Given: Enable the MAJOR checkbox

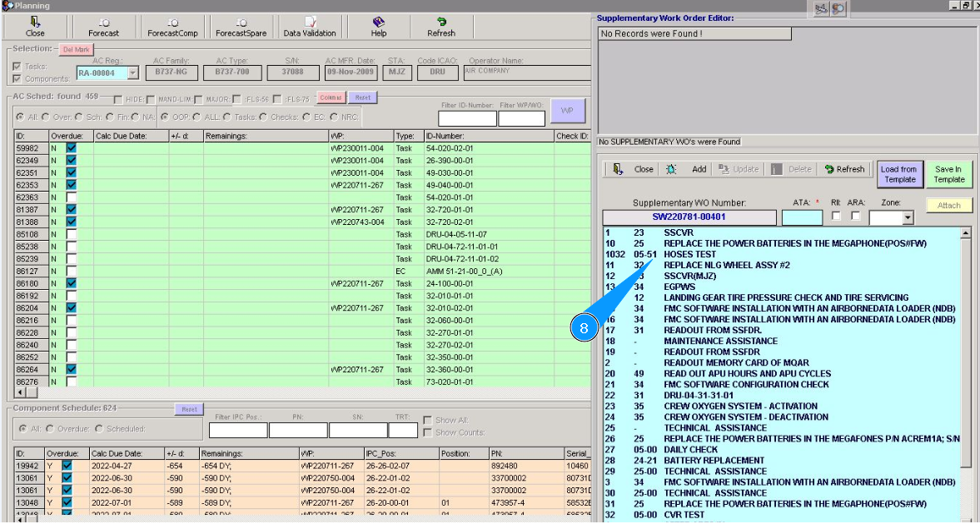Looking at the screenshot, I should pos(198,99).
